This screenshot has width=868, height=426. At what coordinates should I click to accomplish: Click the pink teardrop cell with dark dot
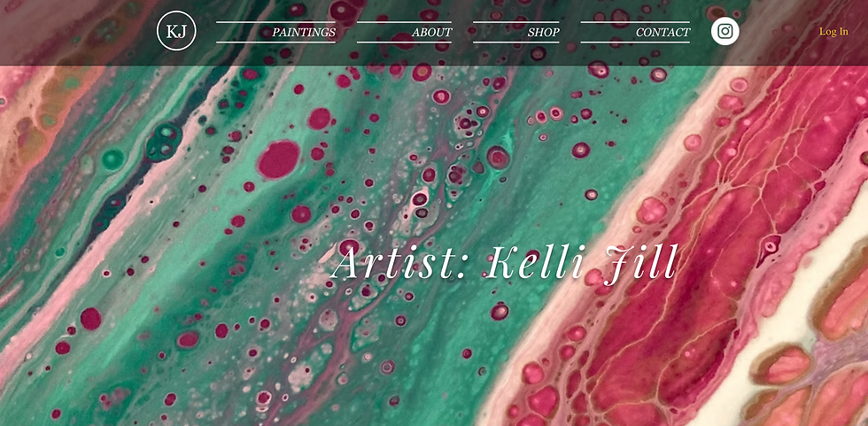tap(769, 247)
